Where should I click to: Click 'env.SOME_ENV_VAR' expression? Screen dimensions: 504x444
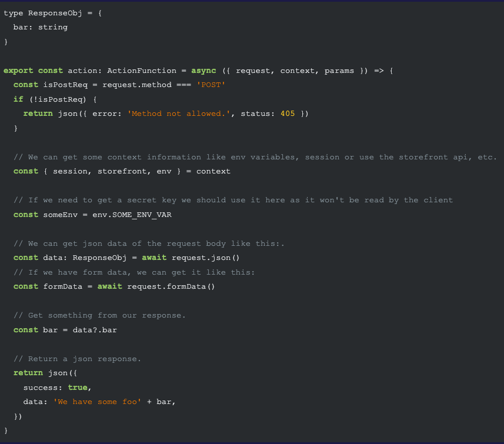132,215
